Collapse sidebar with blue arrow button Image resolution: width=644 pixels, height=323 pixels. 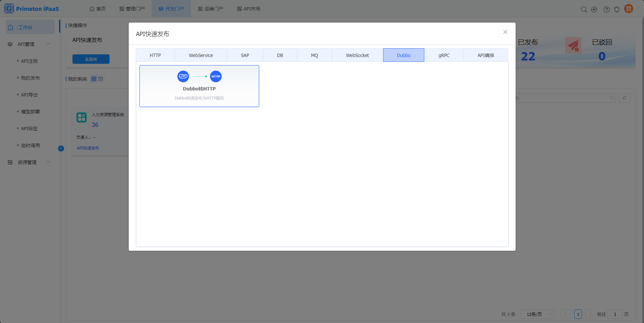pos(61,149)
